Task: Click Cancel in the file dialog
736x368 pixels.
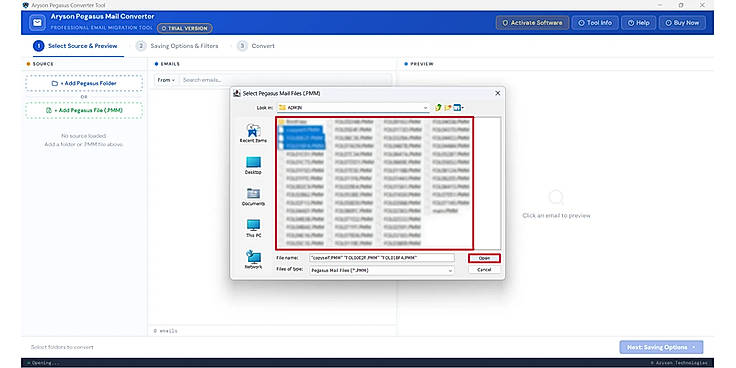Action: [x=484, y=270]
